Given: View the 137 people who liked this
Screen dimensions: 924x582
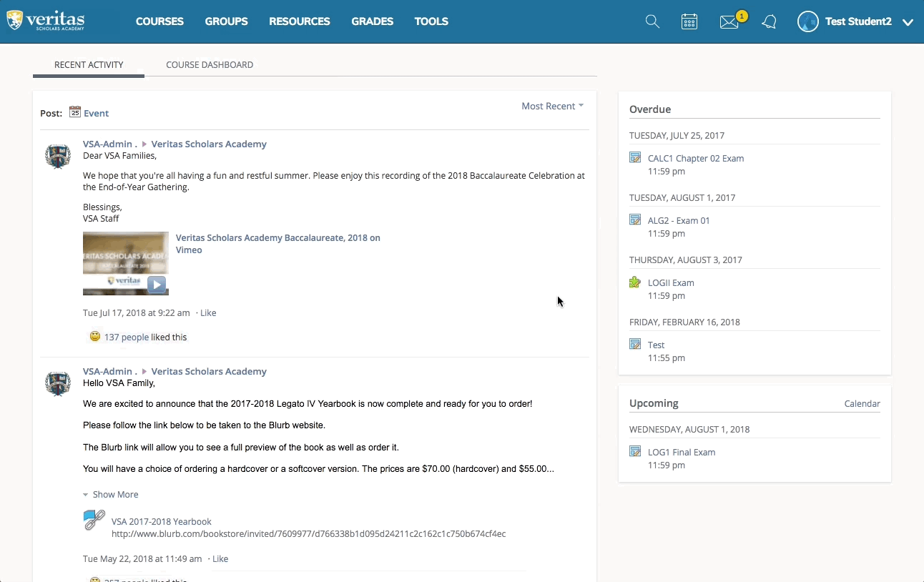Looking at the screenshot, I should tap(127, 337).
